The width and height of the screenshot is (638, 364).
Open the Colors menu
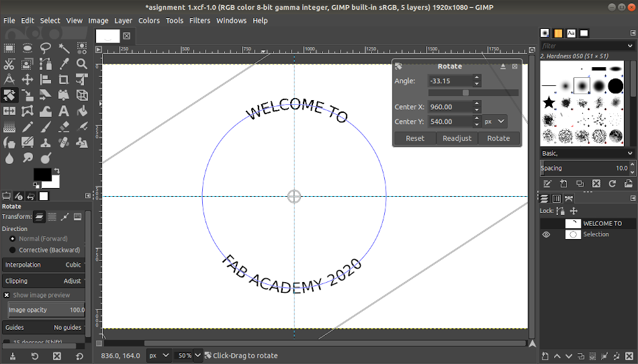click(x=149, y=20)
